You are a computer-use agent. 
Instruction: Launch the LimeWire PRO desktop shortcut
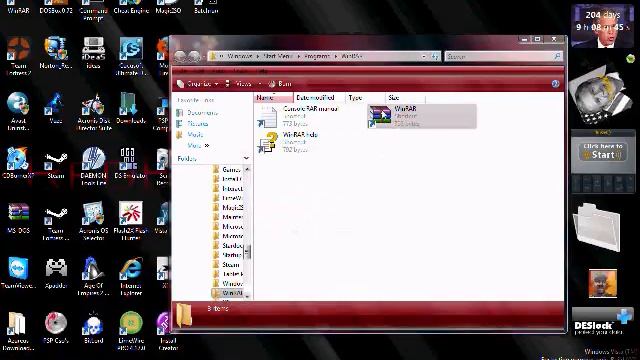(131, 331)
